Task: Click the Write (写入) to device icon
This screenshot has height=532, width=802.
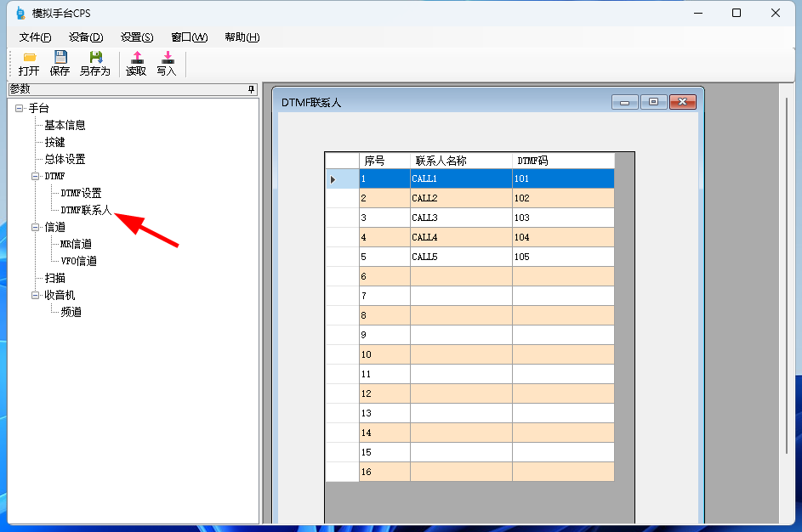Action: (167, 58)
